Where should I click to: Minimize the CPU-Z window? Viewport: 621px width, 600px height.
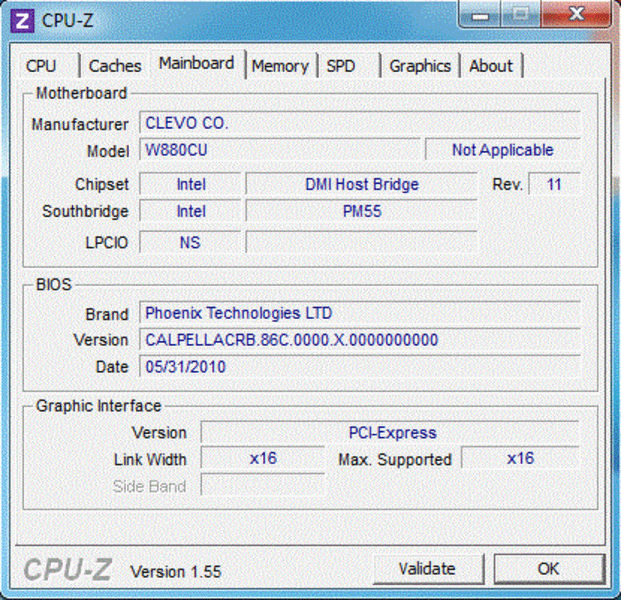pos(480,14)
